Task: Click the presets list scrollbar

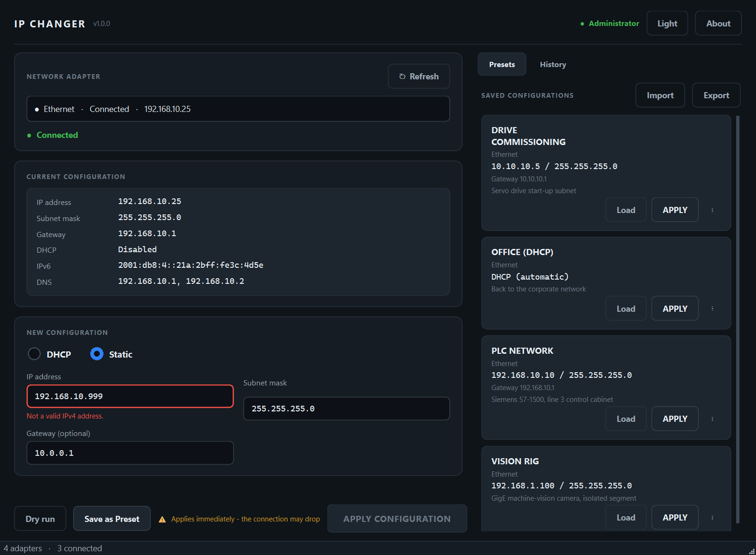Action: [x=738, y=319]
